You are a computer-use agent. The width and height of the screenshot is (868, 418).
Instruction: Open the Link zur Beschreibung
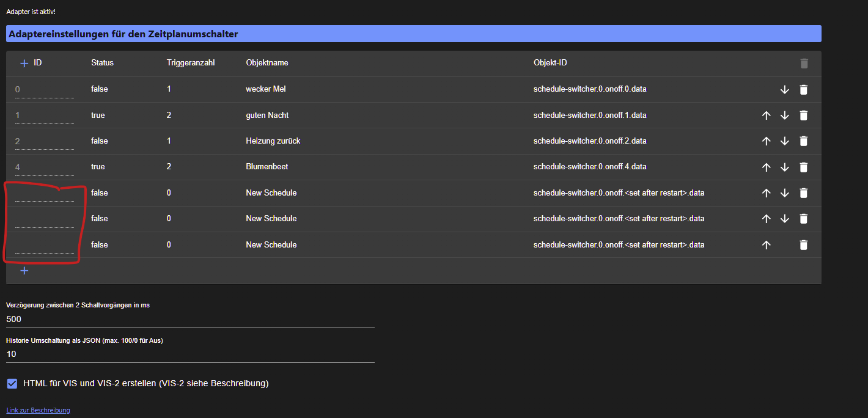pos(38,410)
